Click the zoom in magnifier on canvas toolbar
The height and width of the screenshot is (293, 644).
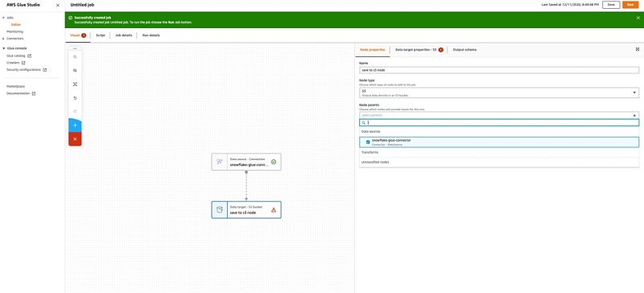coord(75,56)
